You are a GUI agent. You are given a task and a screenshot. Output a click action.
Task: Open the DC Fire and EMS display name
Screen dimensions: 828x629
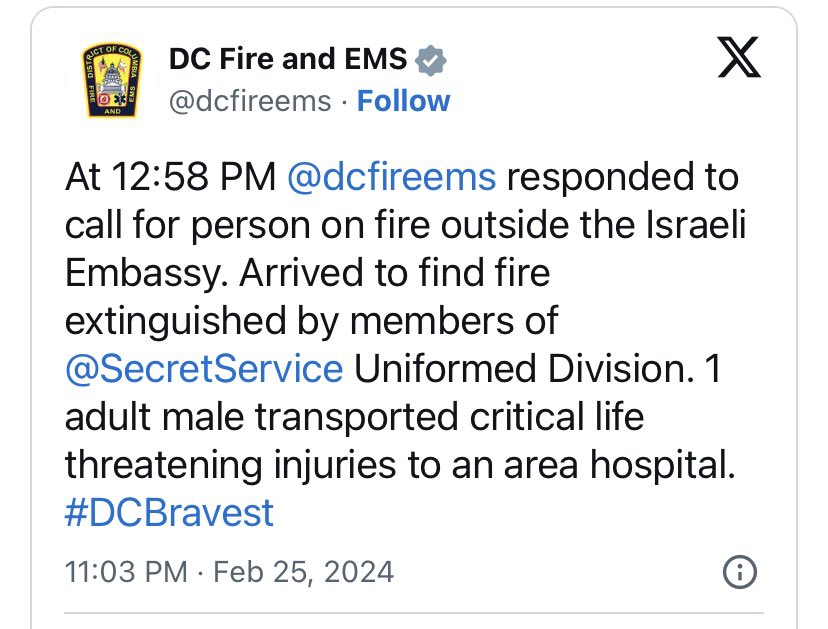coord(288,59)
